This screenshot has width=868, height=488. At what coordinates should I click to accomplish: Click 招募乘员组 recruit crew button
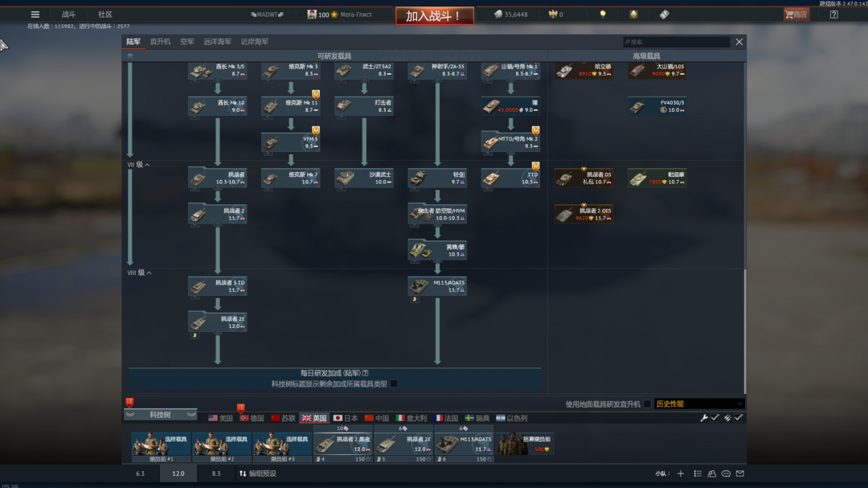point(525,445)
